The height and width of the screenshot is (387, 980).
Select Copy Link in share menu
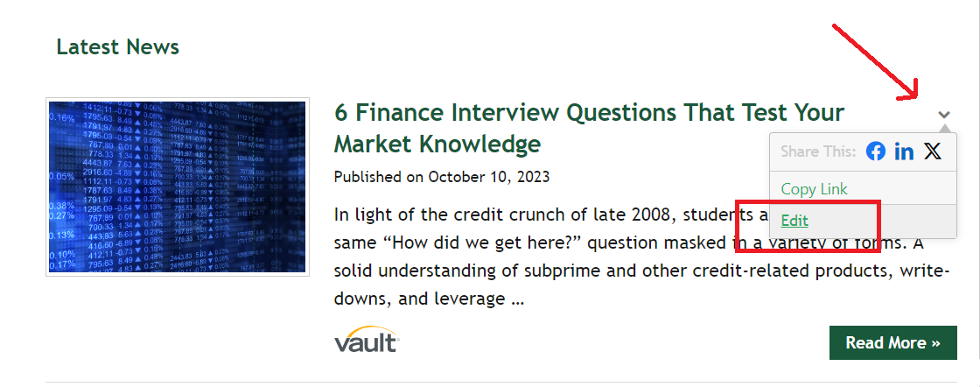click(814, 189)
